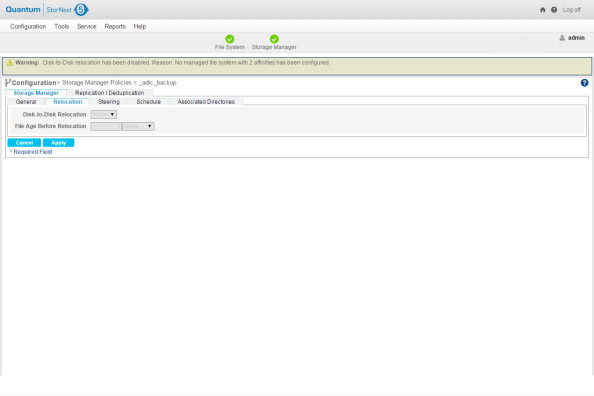The width and height of the screenshot is (594, 396).
Task: Click the admin user icon
Action: pos(562,38)
